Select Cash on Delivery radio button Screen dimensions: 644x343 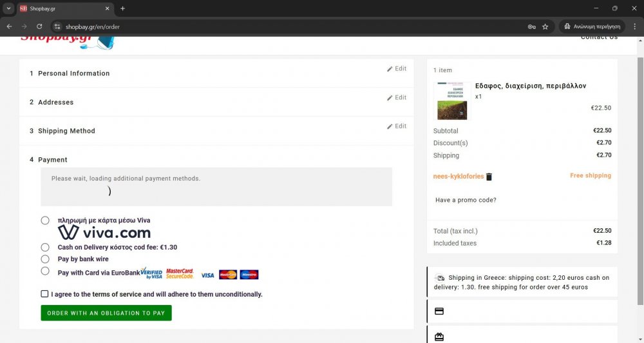(x=45, y=247)
